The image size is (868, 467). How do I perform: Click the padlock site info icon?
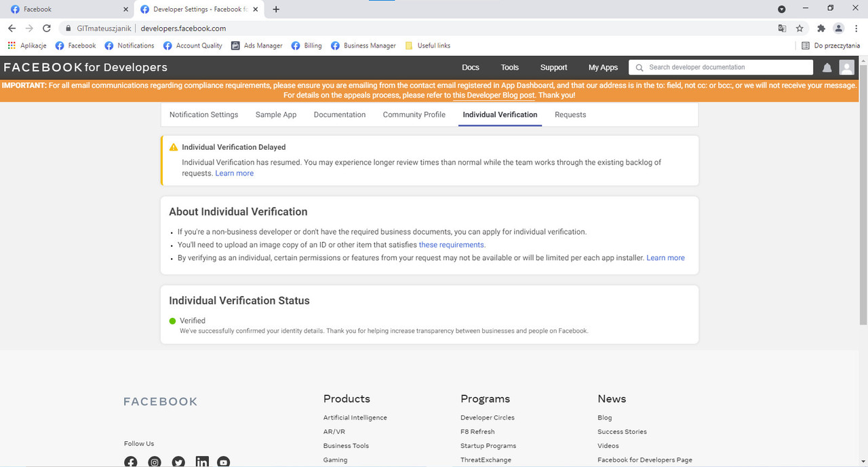tap(68, 28)
